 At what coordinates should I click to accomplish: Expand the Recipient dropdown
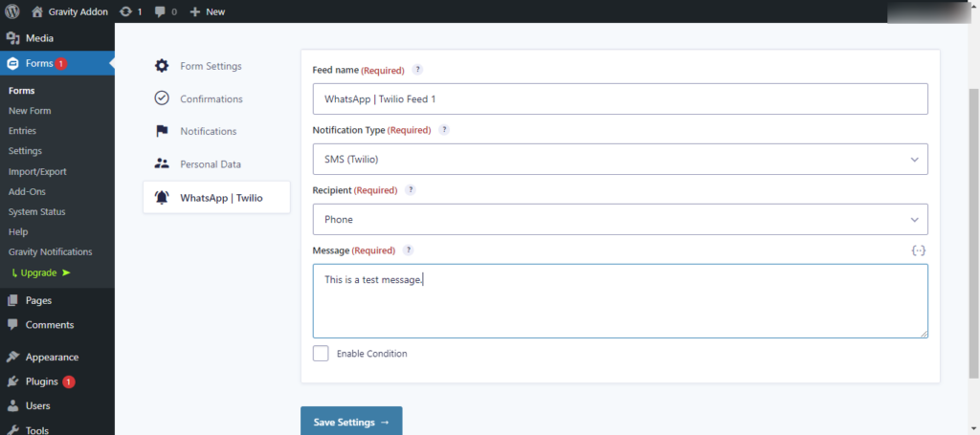pyautogui.click(x=620, y=219)
